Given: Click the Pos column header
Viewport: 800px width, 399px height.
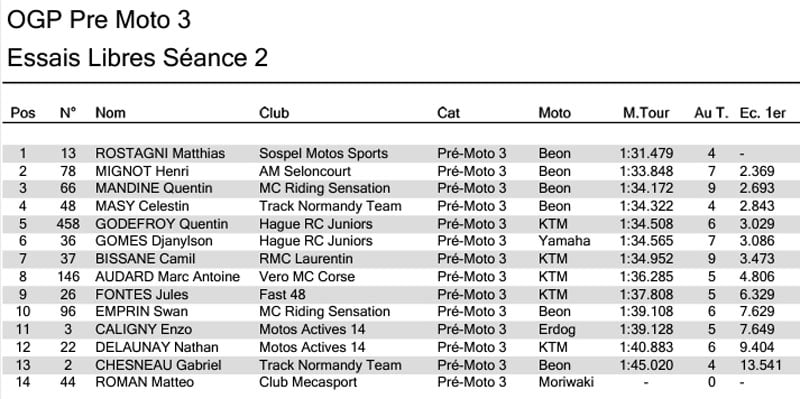Looking at the screenshot, I should point(23,113).
